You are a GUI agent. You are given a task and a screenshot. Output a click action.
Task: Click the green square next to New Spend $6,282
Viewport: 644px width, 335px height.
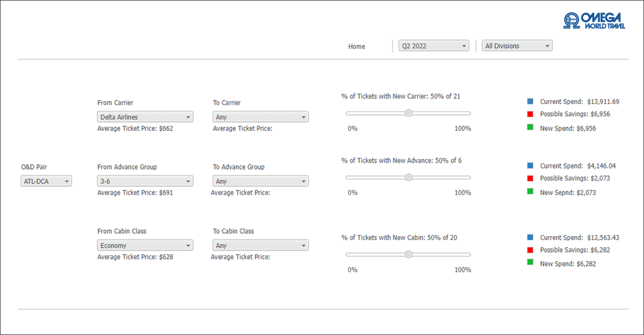530,262
